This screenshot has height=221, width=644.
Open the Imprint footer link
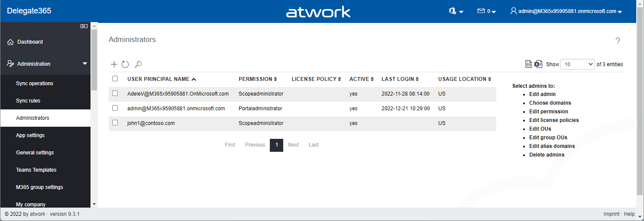[612, 214]
